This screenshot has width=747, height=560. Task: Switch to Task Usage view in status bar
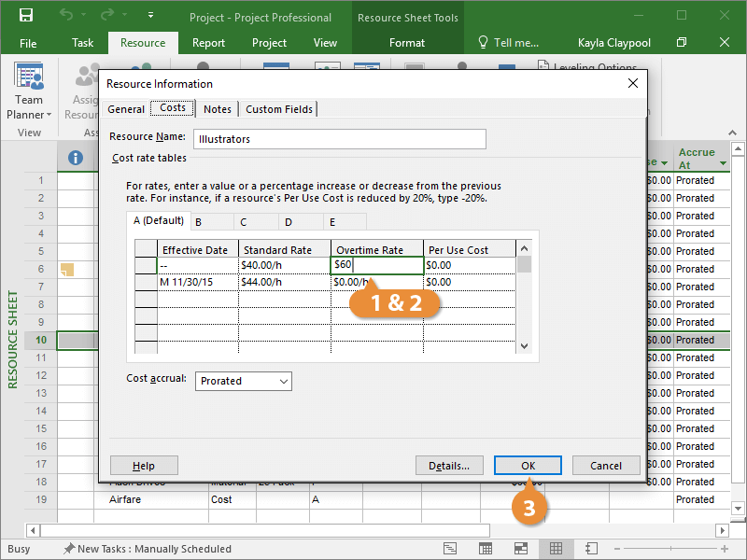pos(486,549)
